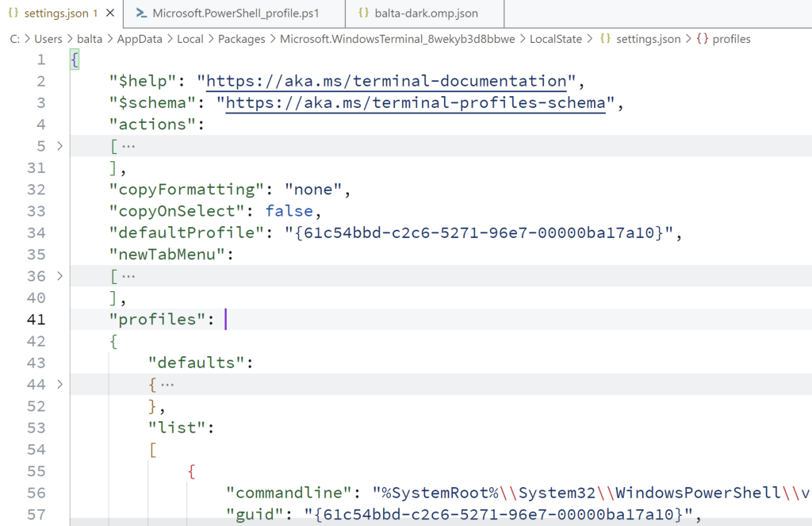The width and height of the screenshot is (812, 526).
Task: Click line number 31 in the gutter
Action: pos(36,168)
